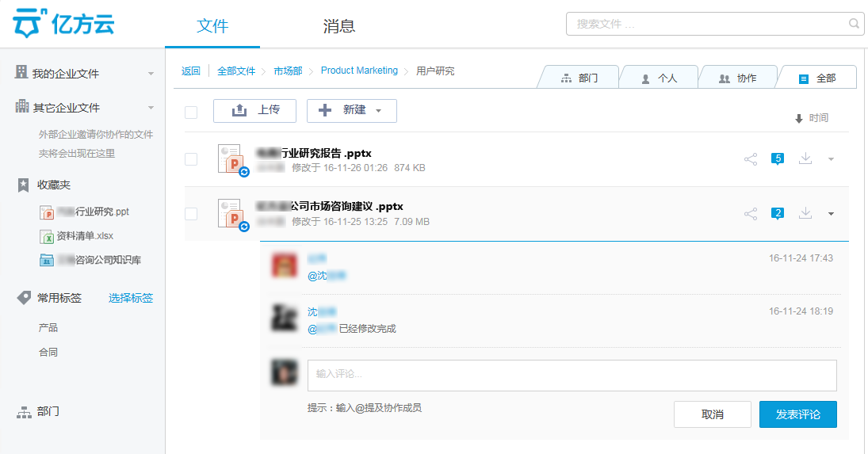The width and height of the screenshot is (868, 454).
Task: Select checkbox for 公司市场咨询建议.pptx
Action: click(191, 213)
